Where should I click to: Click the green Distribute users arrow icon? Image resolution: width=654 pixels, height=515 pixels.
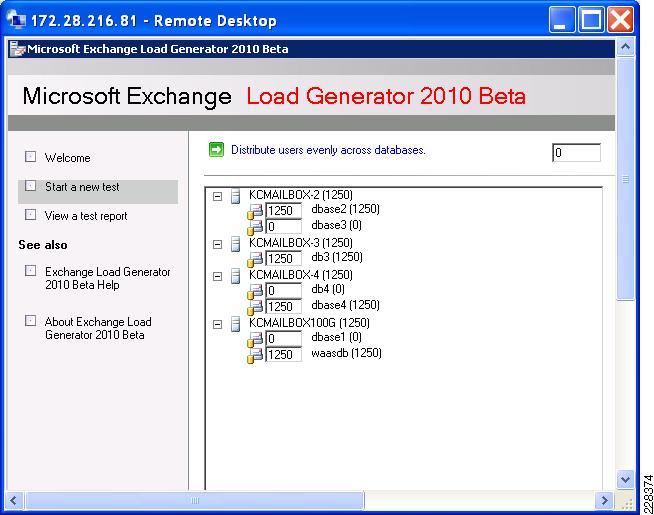coord(216,150)
